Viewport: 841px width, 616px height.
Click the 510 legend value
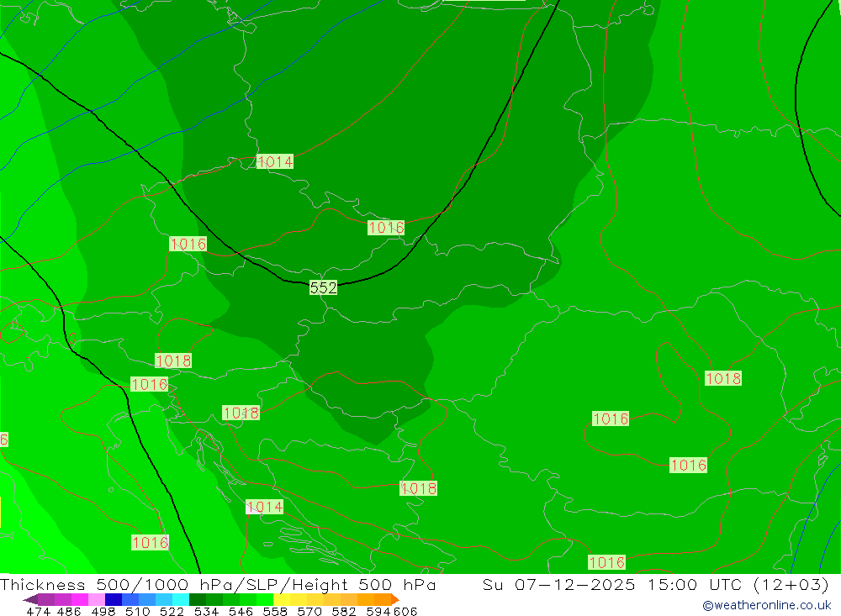click(138, 611)
